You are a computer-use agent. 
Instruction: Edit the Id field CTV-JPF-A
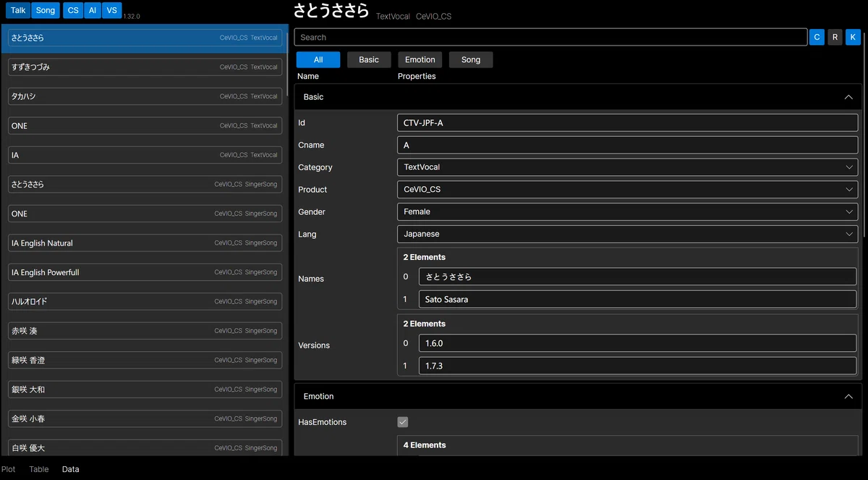click(627, 123)
